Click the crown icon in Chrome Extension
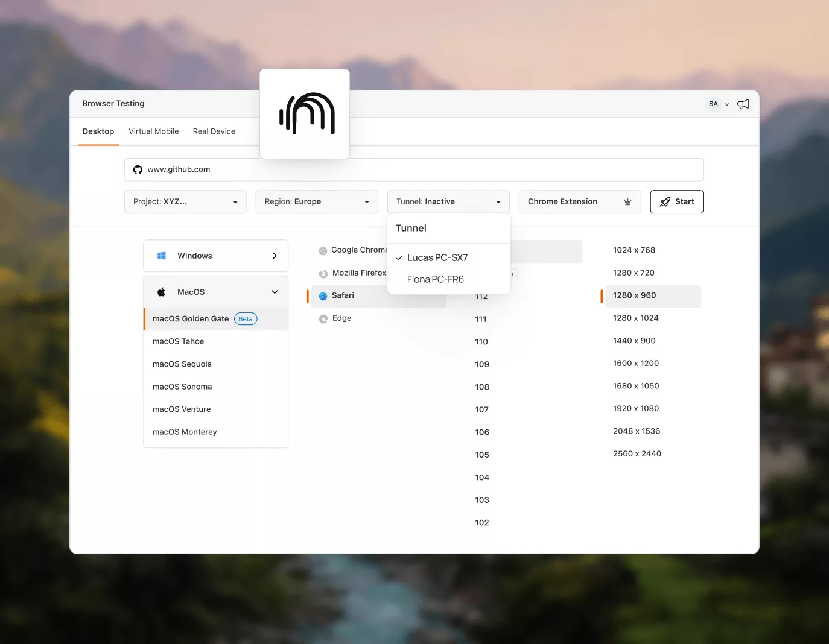Image resolution: width=829 pixels, height=644 pixels. (627, 201)
